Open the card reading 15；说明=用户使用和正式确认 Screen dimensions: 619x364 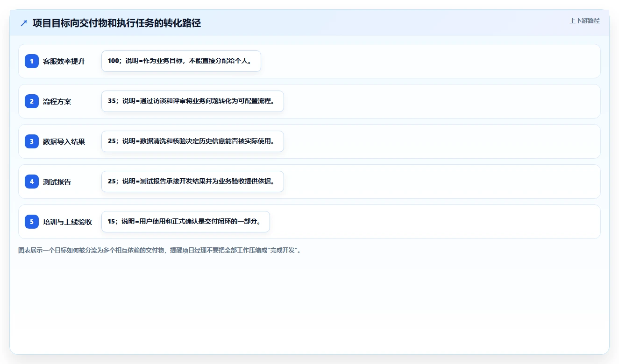(185, 222)
